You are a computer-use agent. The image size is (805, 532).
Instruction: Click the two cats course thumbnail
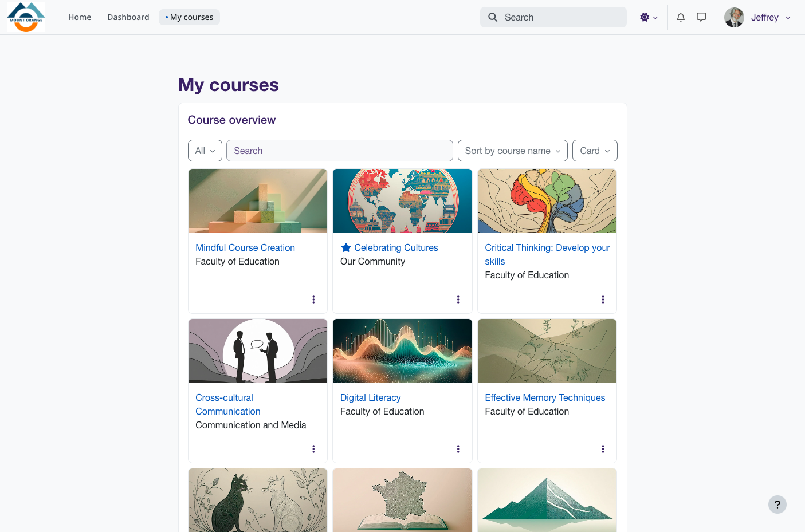tap(258, 501)
